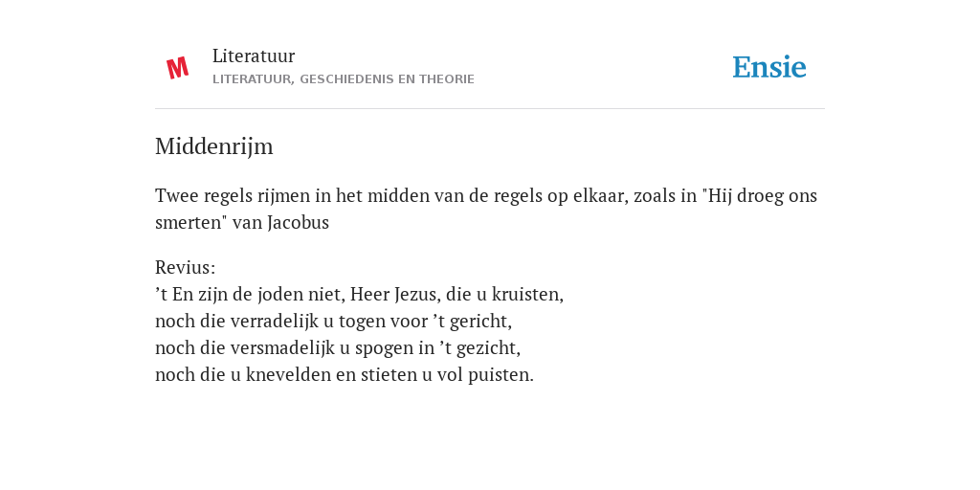Select the subtitle 'Literatuur, geschiedenis en theorie'

(344, 79)
